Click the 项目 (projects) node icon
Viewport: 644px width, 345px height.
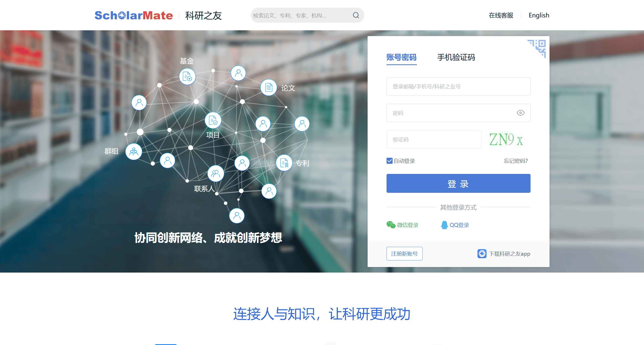pos(213,120)
